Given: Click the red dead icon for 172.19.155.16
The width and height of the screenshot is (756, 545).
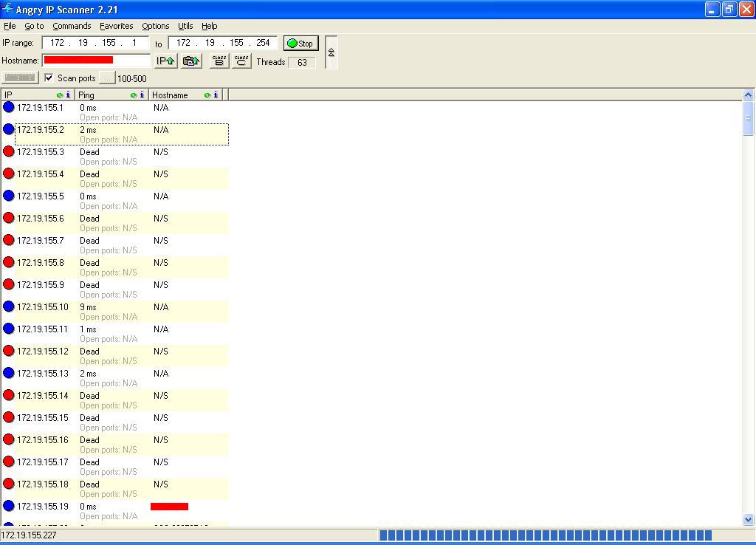Looking at the screenshot, I should [x=9, y=440].
